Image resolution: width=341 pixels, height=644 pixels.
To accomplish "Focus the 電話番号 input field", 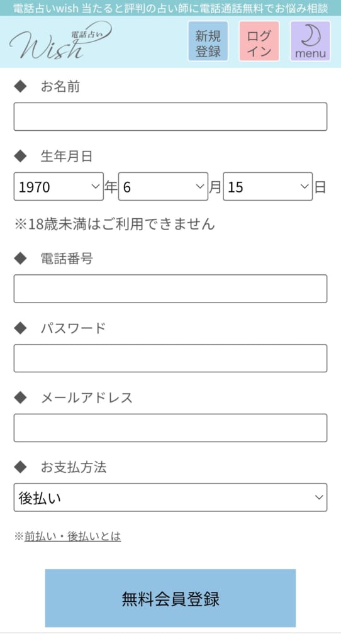I will point(170,289).
